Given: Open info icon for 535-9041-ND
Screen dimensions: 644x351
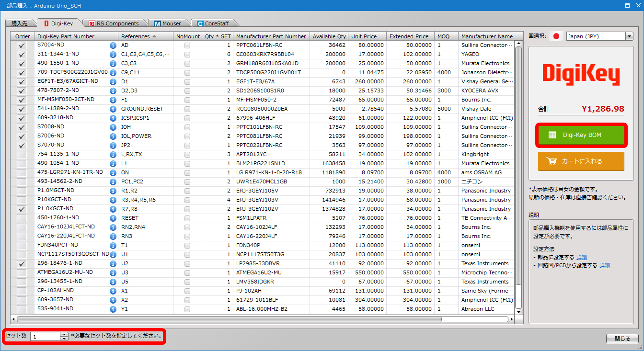Looking at the screenshot, I should click(113, 309).
